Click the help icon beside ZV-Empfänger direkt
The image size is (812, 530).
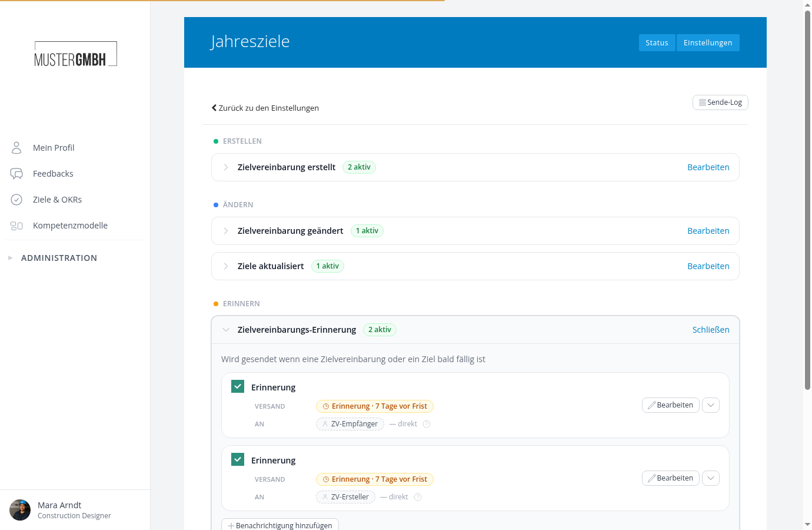[427, 424]
